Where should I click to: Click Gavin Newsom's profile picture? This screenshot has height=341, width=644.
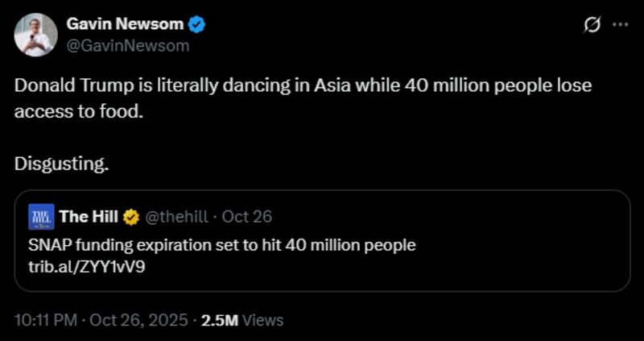pyautogui.click(x=35, y=35)
